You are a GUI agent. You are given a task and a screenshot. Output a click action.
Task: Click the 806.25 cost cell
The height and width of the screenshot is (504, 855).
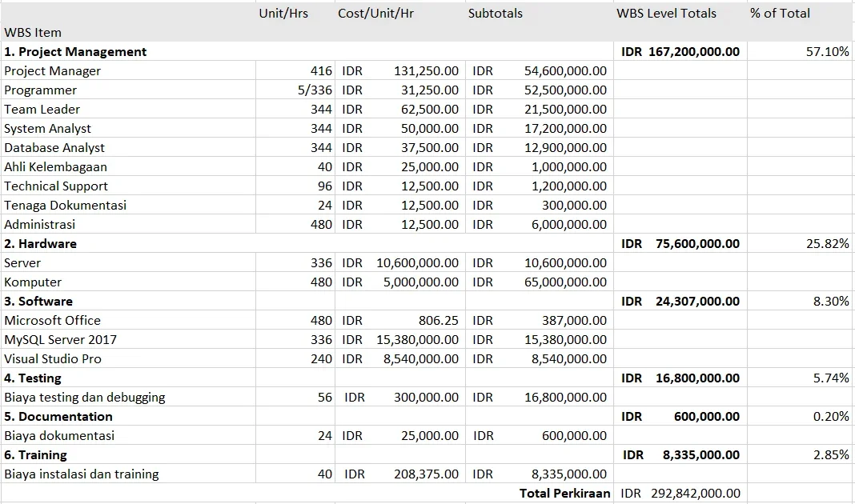pos(439,320)
